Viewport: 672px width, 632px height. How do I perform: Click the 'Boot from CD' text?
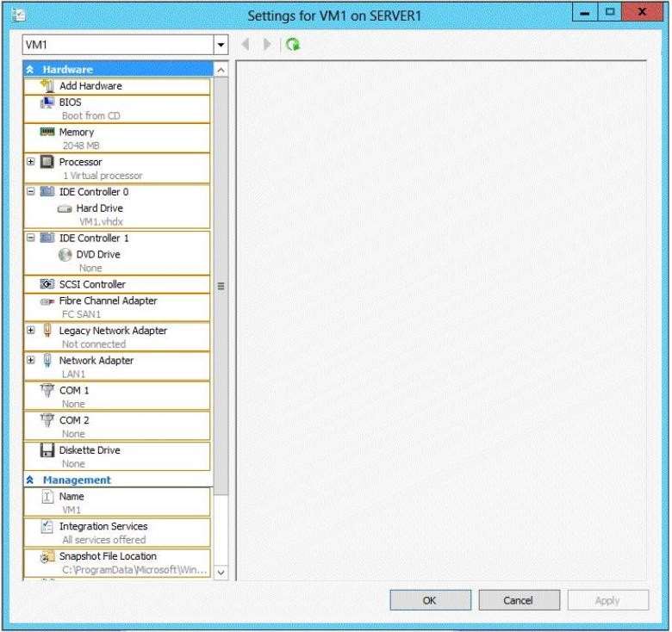90,116
